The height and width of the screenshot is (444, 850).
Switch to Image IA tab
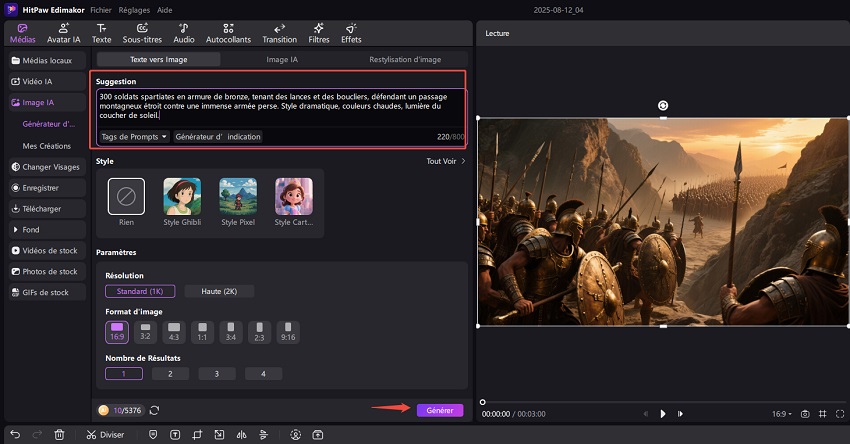point(282,60)
